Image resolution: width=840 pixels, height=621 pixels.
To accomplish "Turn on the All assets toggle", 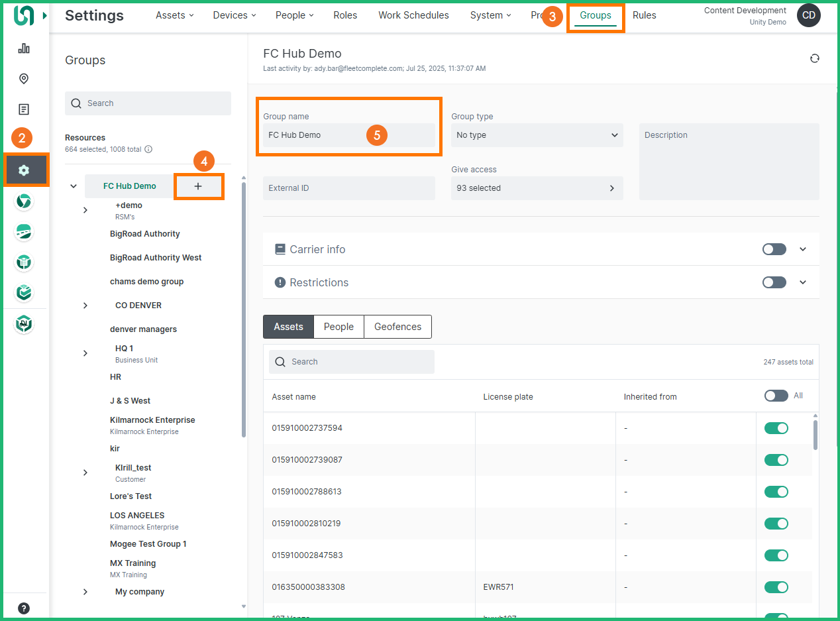I will click(776, 396).
